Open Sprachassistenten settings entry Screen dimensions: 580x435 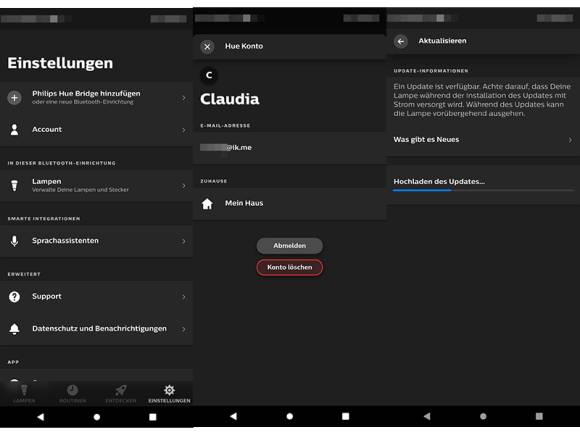(x=96, y=241)
